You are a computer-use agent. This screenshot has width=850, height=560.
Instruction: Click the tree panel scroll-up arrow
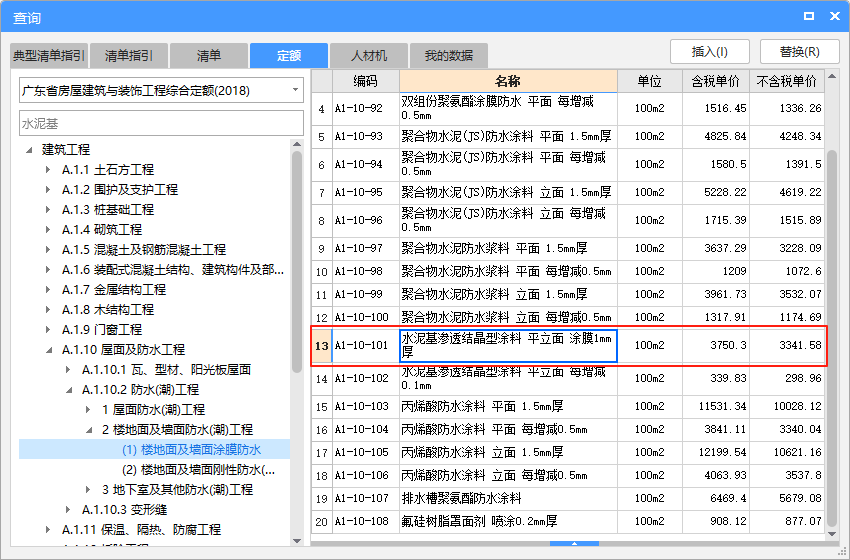click(x=297, y=144)
